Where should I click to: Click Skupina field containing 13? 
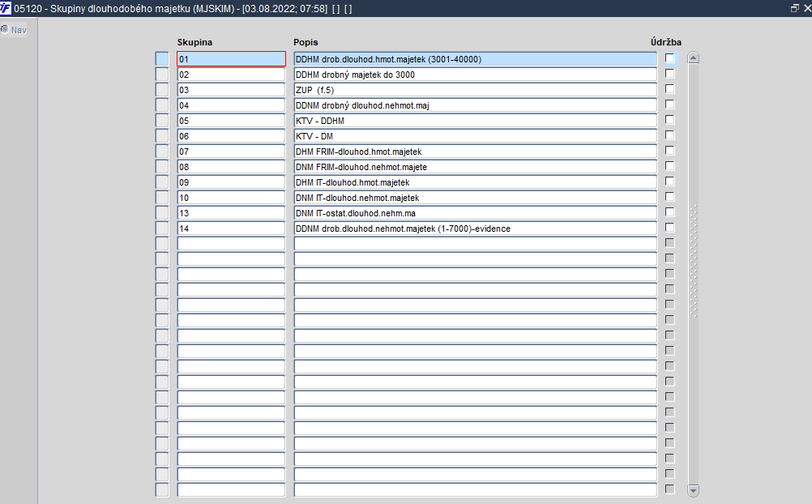click(232, 213)
